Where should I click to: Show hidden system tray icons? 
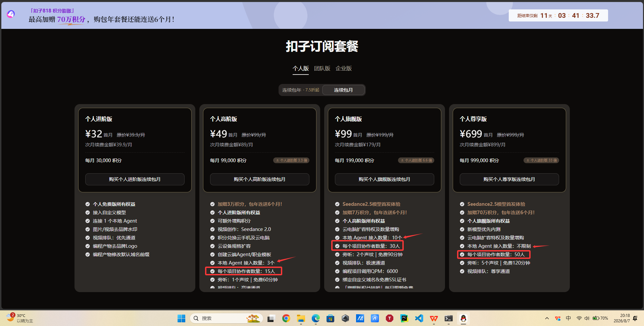pos(547,318)
